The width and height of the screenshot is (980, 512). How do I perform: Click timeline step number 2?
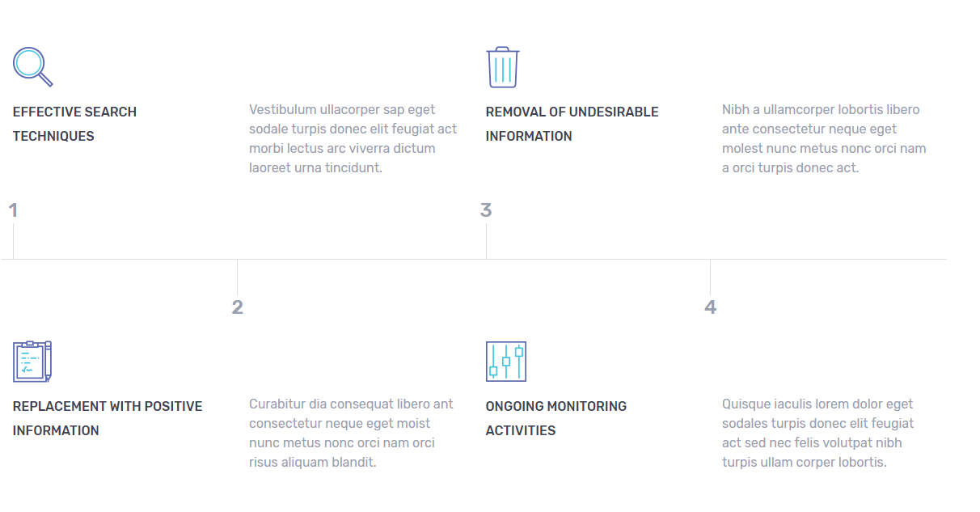tap(237, 307)
